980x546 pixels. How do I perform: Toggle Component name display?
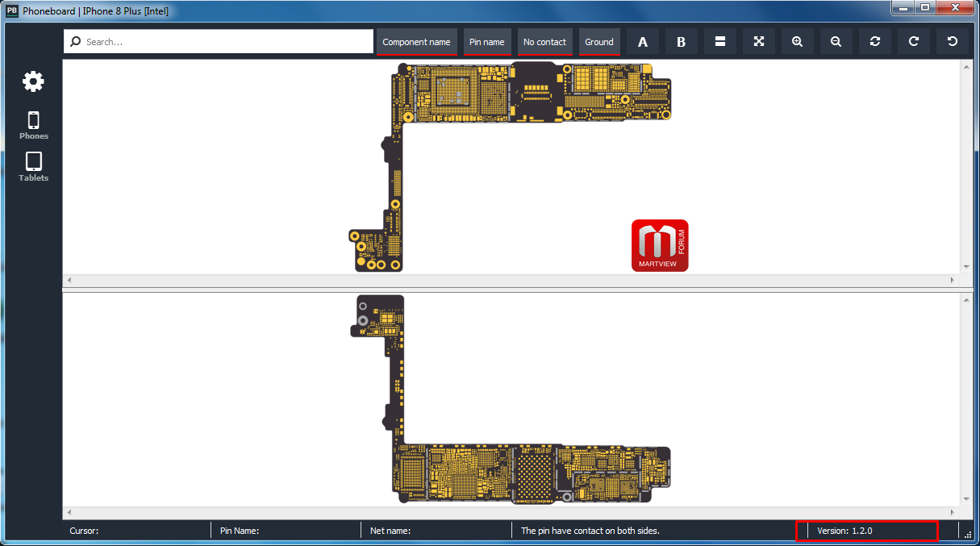pos(416,42)
